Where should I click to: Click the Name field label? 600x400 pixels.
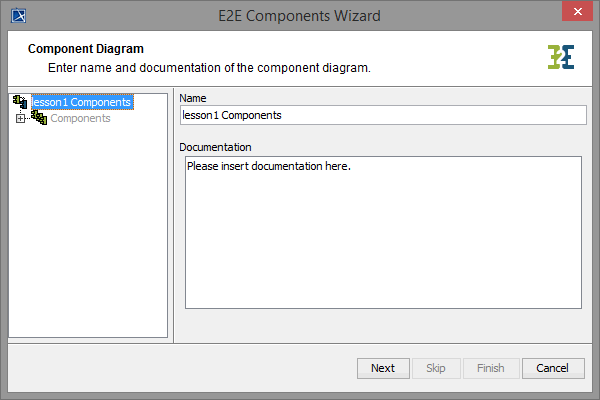[195, 97]
